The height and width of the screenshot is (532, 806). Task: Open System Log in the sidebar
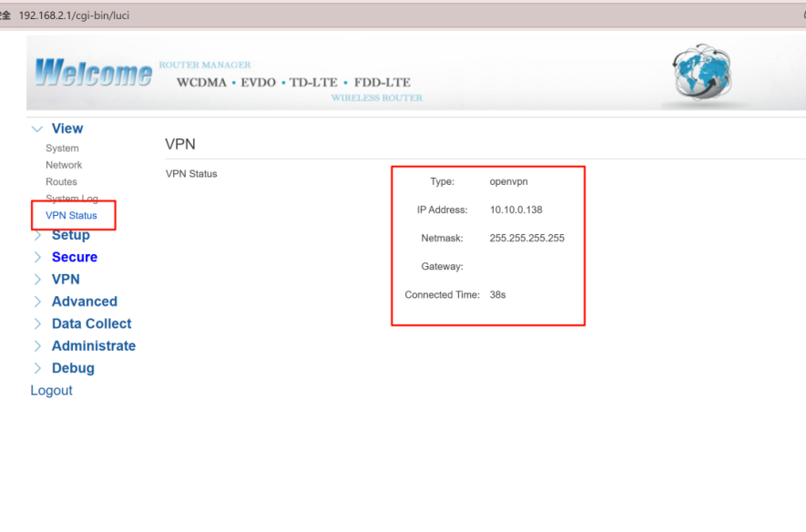pos(71,199)
